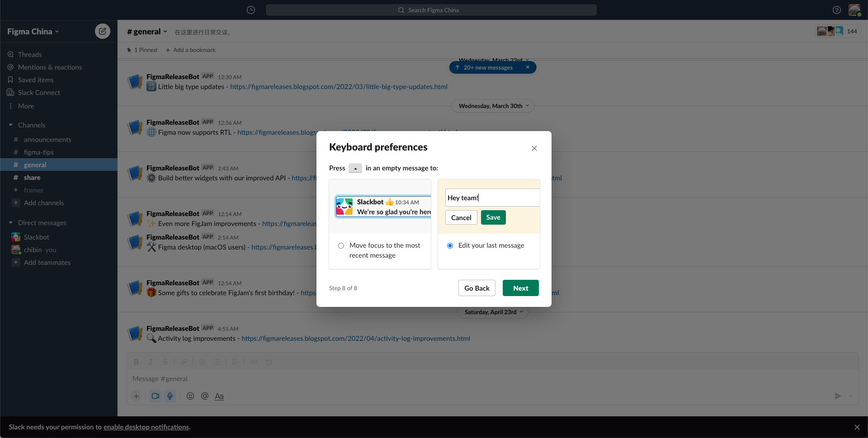Compose a new message with pencil icon
This screenshot has width=868, height=438.
coord(103,31)
